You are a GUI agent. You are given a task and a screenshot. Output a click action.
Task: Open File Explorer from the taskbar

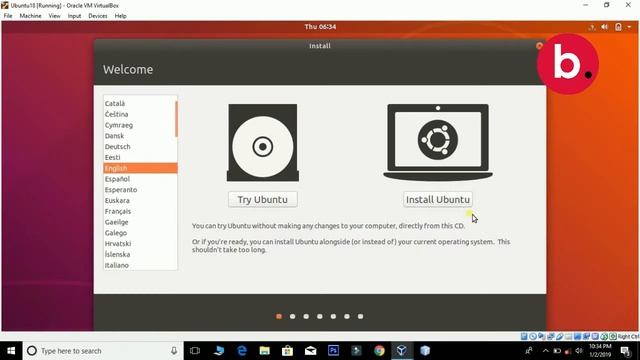(264, 351)
